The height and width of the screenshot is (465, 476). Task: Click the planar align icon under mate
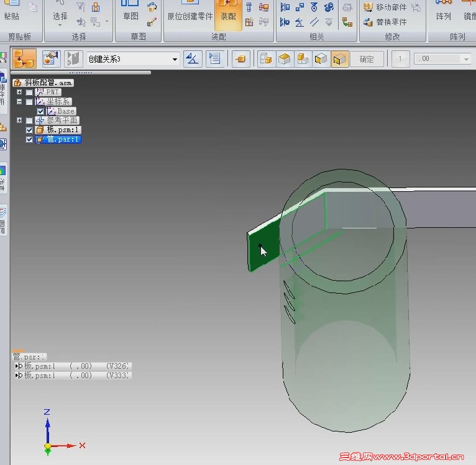point(285,22)
